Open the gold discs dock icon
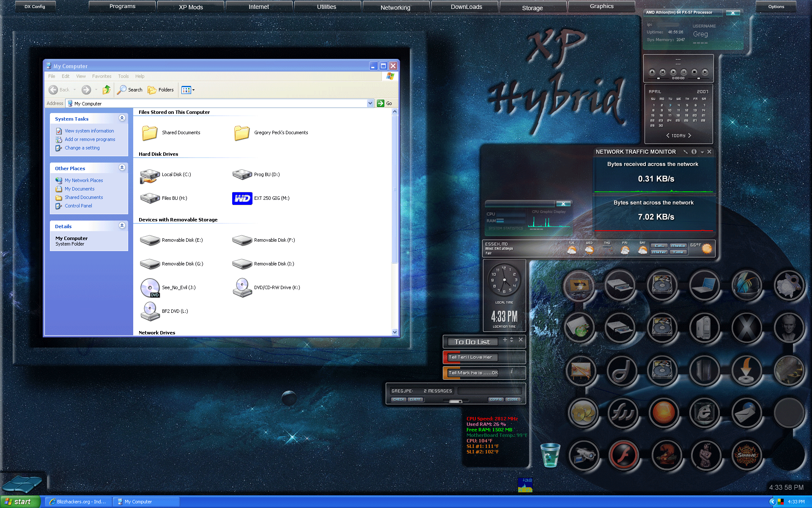 (x=583, y=413)
